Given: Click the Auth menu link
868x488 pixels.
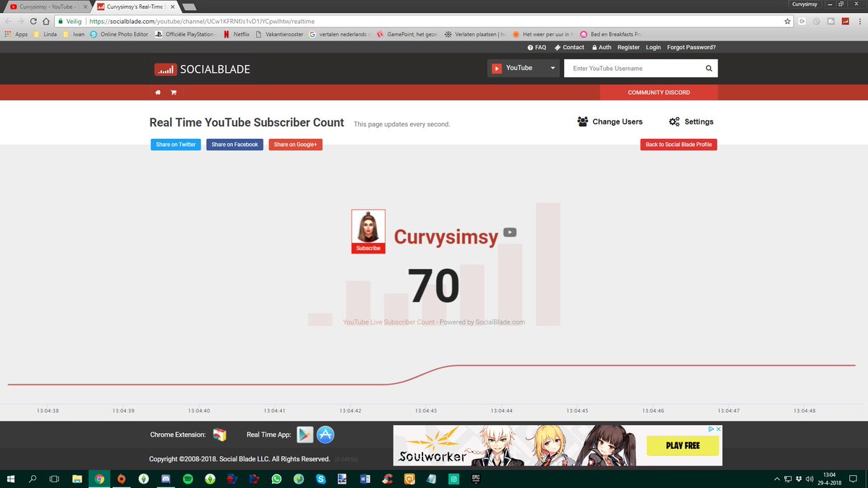Looking at the screenshot, I should point(602,47).
